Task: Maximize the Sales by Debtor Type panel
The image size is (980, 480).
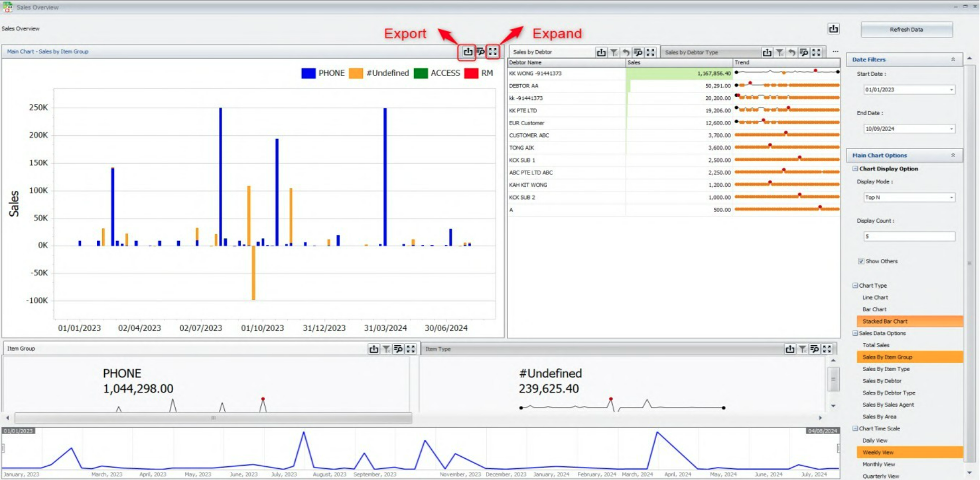Action: 816,52
